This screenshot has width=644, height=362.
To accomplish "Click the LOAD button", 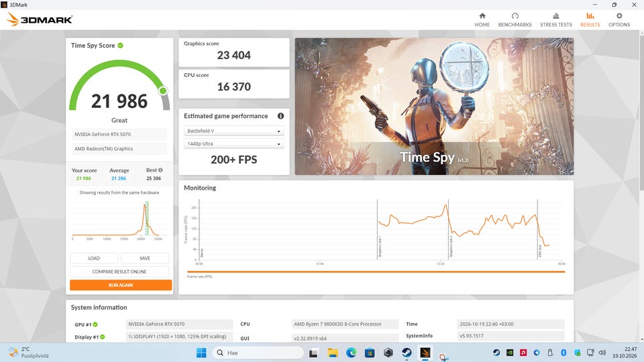I will 94,258.
